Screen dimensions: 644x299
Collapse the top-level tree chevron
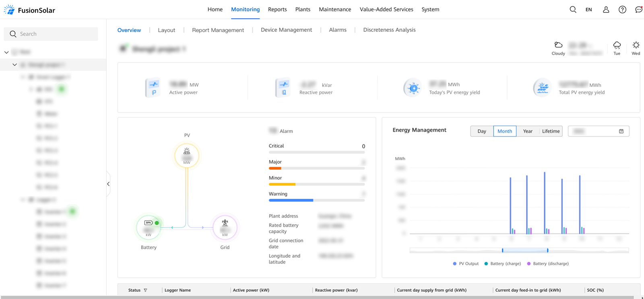(6, 52)
